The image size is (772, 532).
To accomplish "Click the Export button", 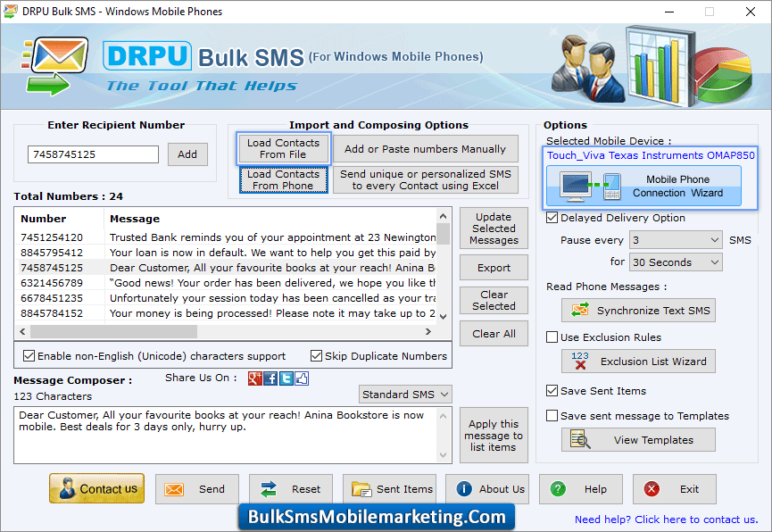I will 494,268.
